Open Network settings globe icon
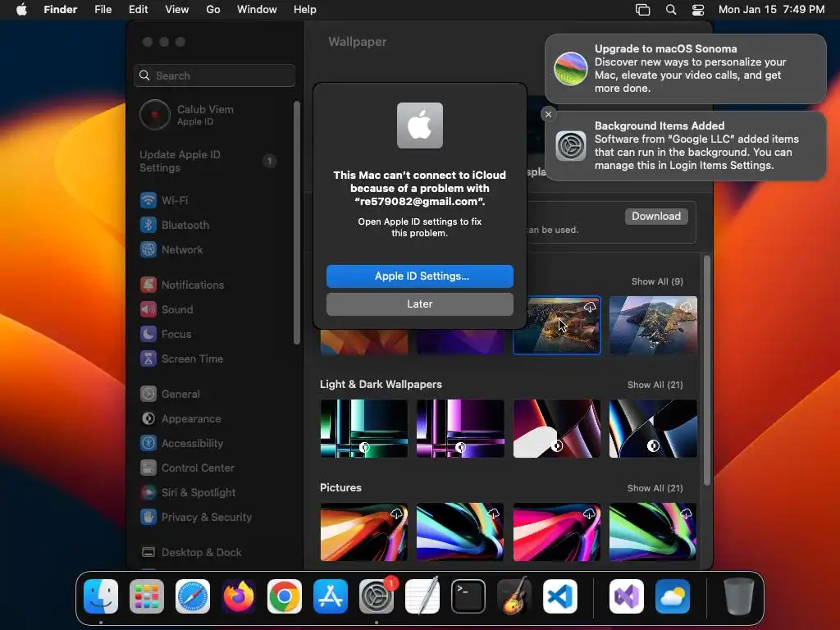The height and width of the screenshot is (630, 840). (x=148, y=249)
